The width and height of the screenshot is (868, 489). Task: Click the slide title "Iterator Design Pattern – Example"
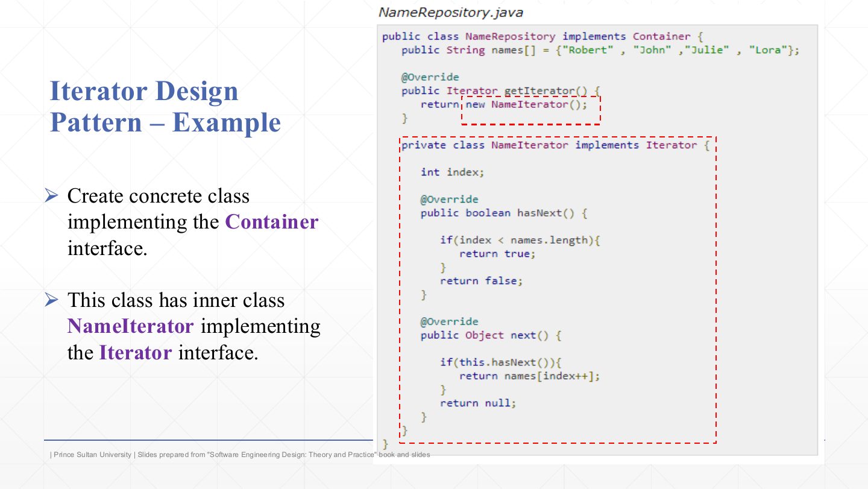[x=165, y=107]
